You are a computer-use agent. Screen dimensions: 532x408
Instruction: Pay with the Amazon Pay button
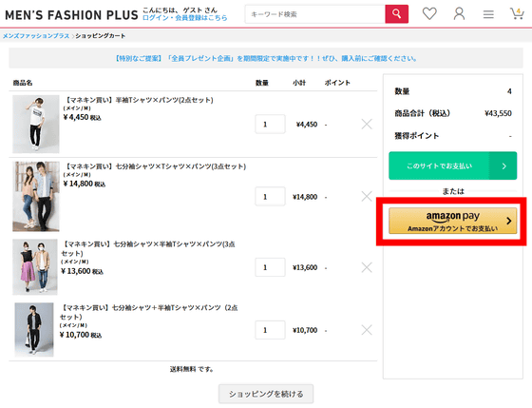click(452, 221)
